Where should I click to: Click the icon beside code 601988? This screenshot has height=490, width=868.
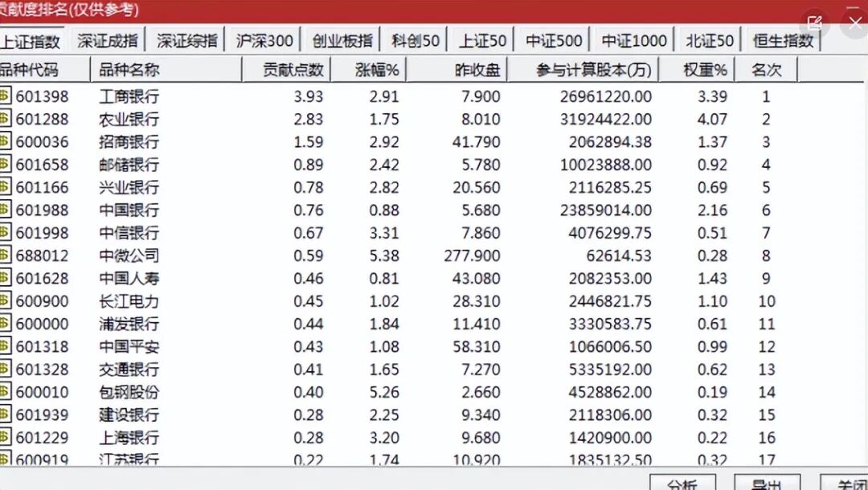(5, 209)
